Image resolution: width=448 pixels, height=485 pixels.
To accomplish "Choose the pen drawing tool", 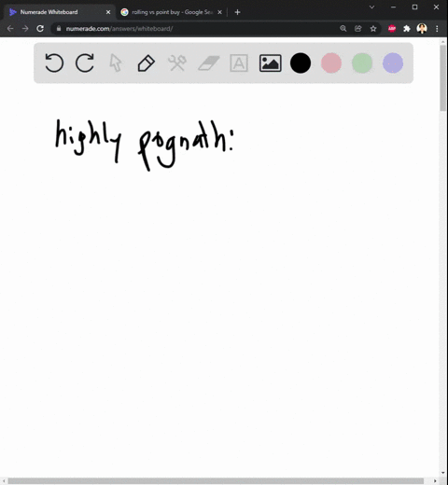I will click(x=147, y=63).
